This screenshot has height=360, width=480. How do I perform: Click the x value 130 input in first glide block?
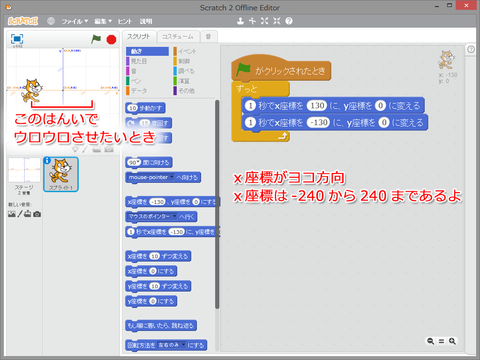[317, 106]
